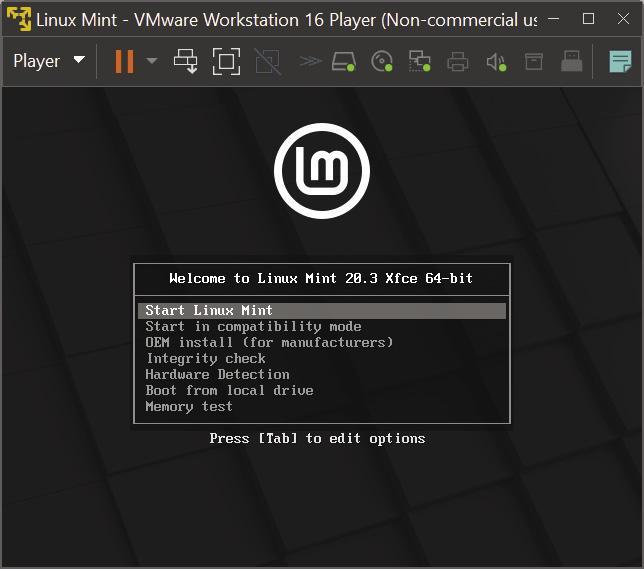Click the VMware logo icon in the title bar

[19, 19]
